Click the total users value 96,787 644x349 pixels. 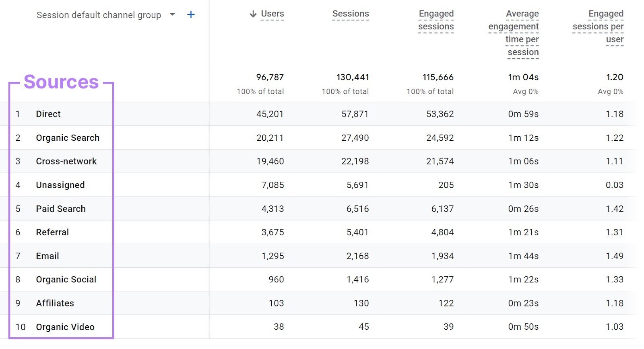[x=270, y=77]
